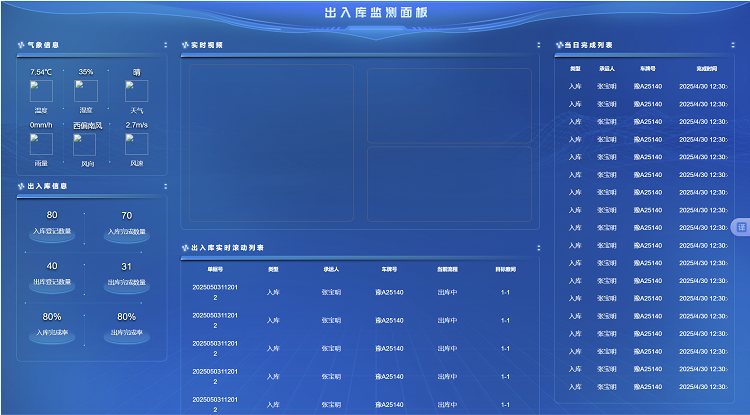Click the 出入库信息 panel title text
750x415 pixels.
coord(47,186)
